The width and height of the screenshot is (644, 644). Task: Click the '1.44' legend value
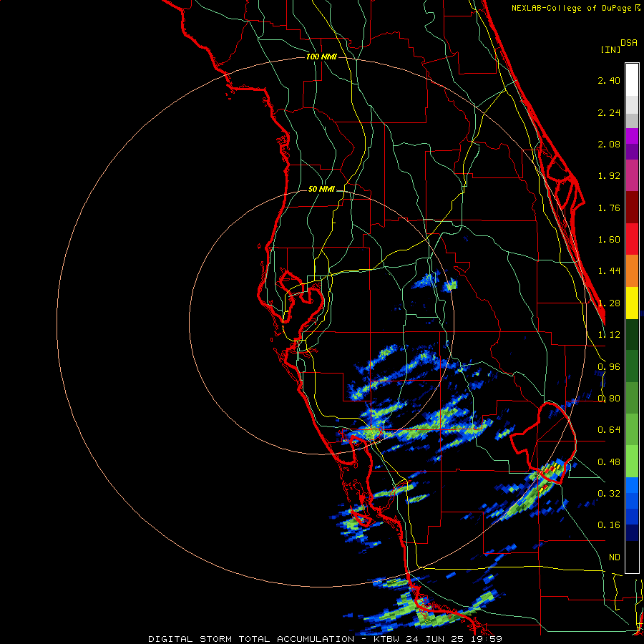[x=609, y=271]
